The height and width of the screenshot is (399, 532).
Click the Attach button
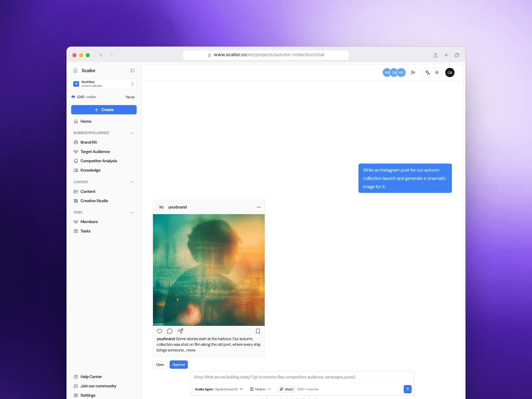coord(286,389)
